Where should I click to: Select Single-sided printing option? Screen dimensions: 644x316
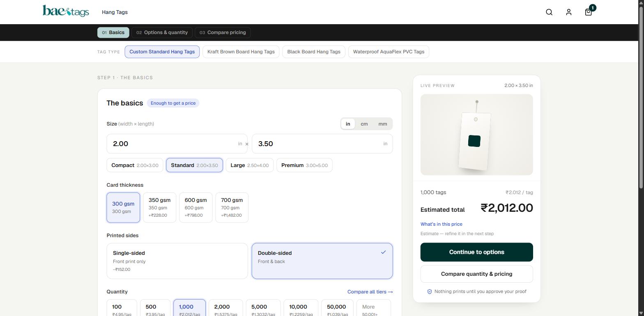pyautogui.click(x=177, y=261)
